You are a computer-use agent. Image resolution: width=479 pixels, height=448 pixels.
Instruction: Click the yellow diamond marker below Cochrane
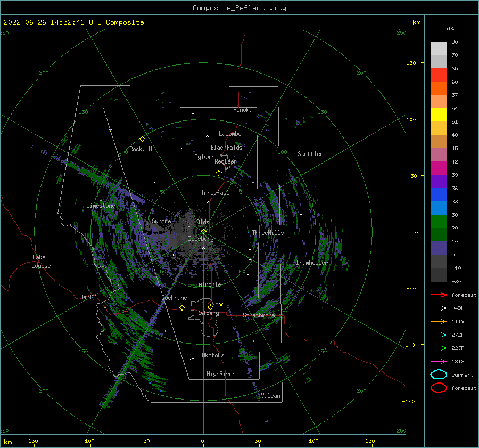coord(183,307)
